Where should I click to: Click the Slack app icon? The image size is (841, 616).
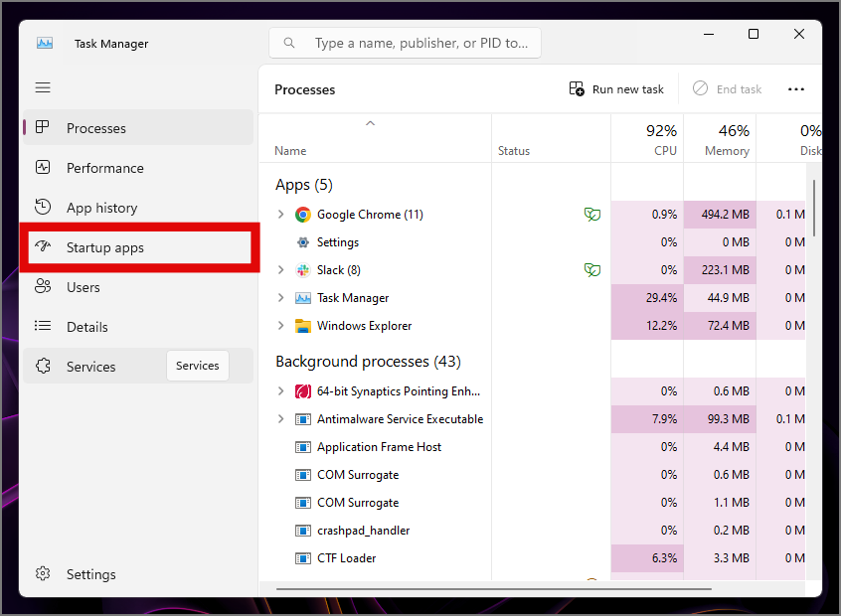[303, 270]
